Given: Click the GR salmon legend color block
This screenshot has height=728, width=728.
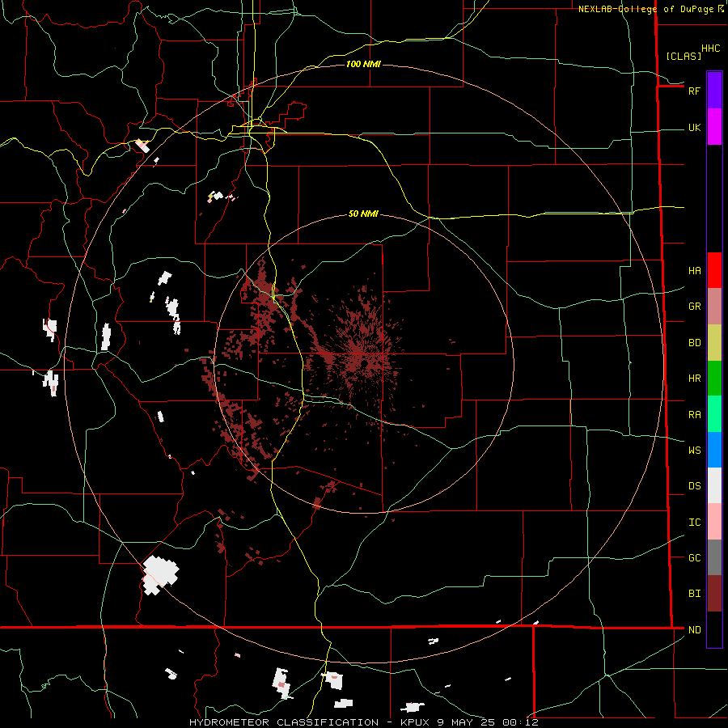Looking at the screenshot, I should tap(714, 307).
